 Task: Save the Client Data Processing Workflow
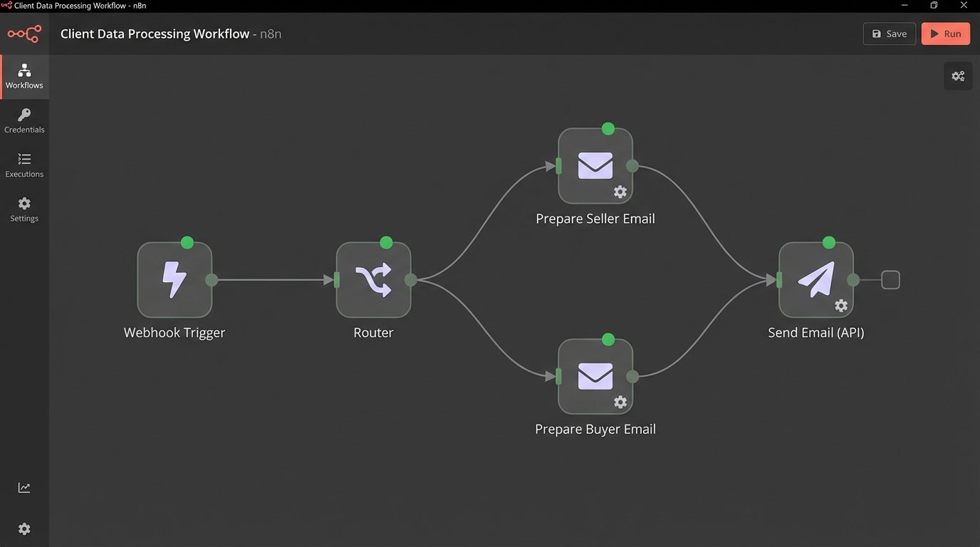(x=889, y=33)
